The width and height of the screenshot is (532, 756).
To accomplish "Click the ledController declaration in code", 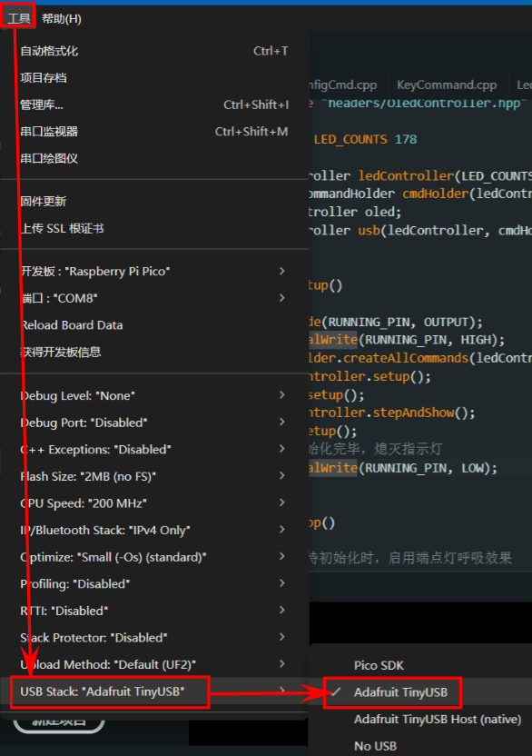I will tap(419, 176).
